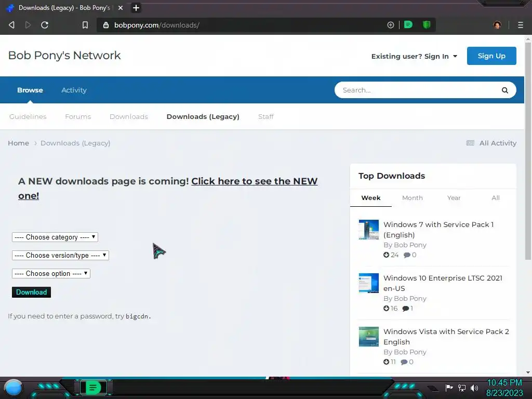Click the circled plus icon in address bar

tap(391, 25)
